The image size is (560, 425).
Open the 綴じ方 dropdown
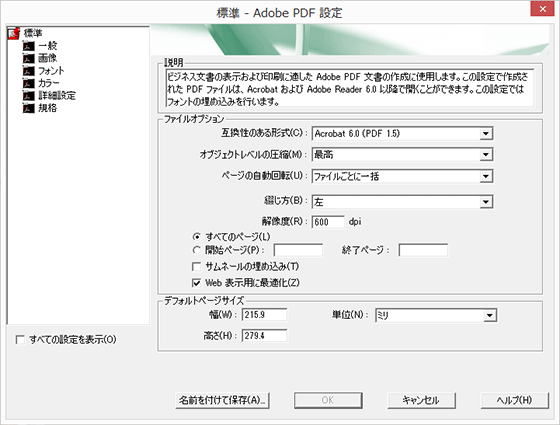tap(402, 202)
